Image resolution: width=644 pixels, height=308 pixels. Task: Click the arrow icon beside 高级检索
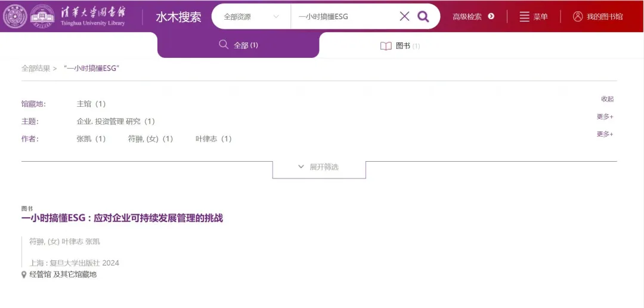(491, 17)
